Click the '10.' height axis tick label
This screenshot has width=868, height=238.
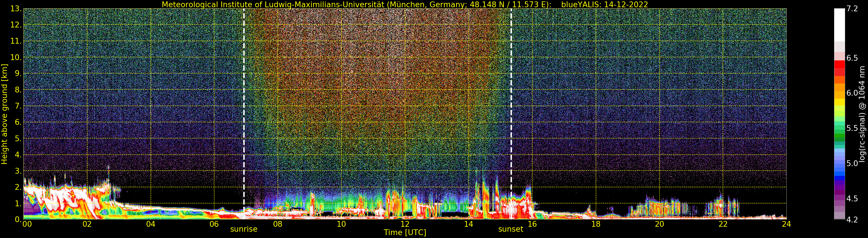16,57
